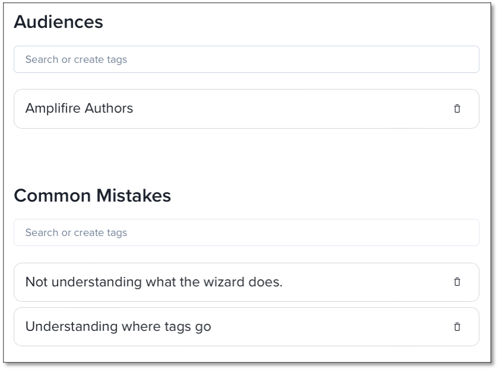This screenshot has height=370, width=499.
Task: Click placeholder text in Common Mistakes tag box
Action: point(76,232)
